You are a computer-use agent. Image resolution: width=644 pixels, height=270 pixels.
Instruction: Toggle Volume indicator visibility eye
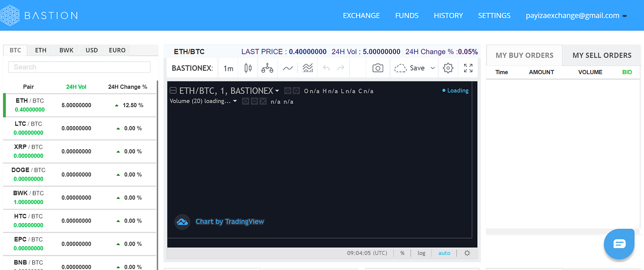tap(246, 101)
